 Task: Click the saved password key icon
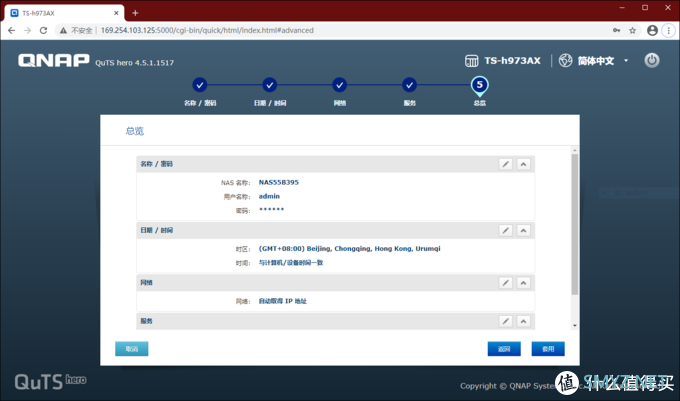616,30
